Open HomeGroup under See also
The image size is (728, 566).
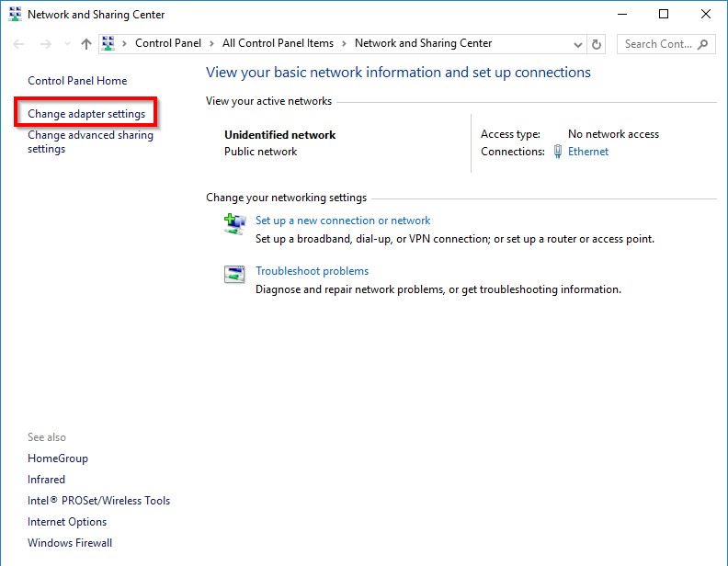(58, 458)
